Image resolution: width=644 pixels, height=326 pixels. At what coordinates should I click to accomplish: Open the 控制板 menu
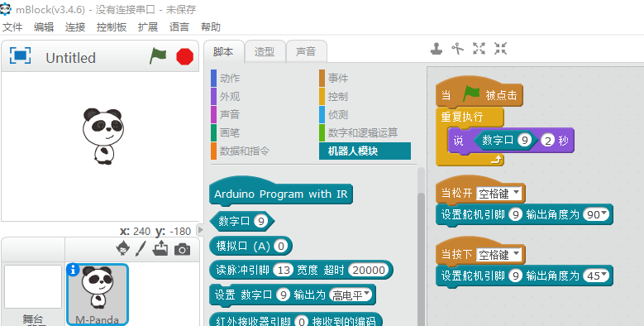[112, 27]
